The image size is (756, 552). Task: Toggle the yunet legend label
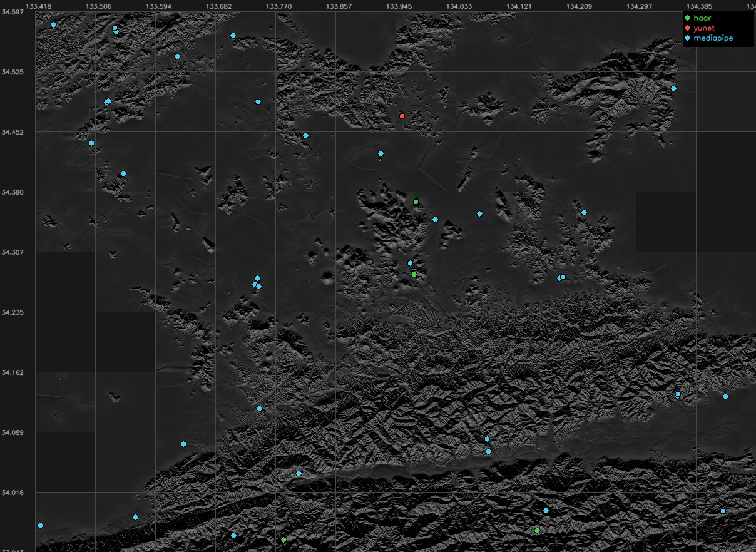point(704,28)
